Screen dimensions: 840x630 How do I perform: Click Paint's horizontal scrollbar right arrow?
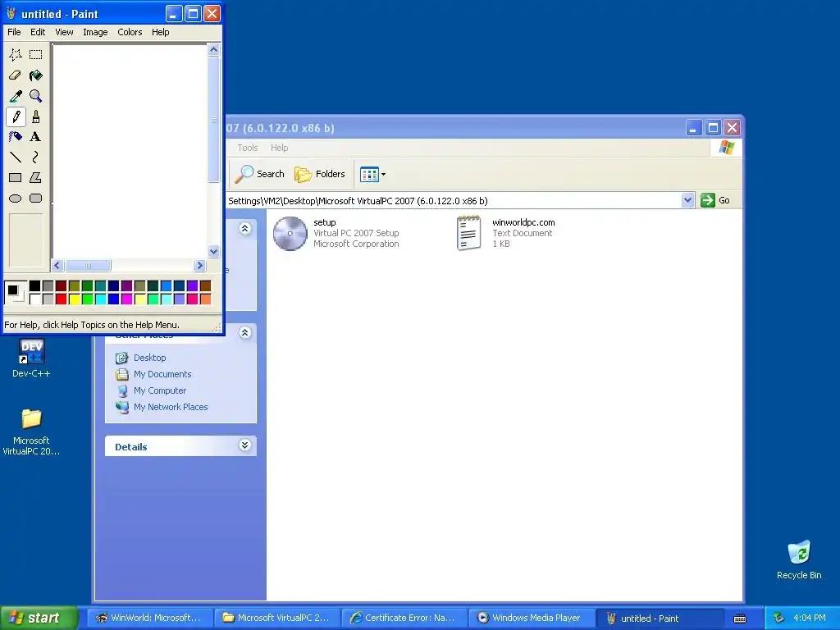point(200,265)
